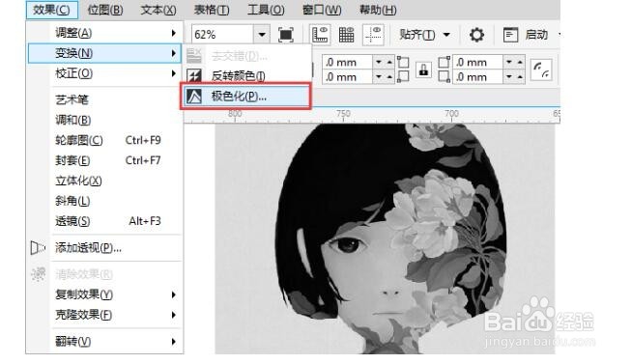Expand the 复制效果(Y) submenu

104,294
